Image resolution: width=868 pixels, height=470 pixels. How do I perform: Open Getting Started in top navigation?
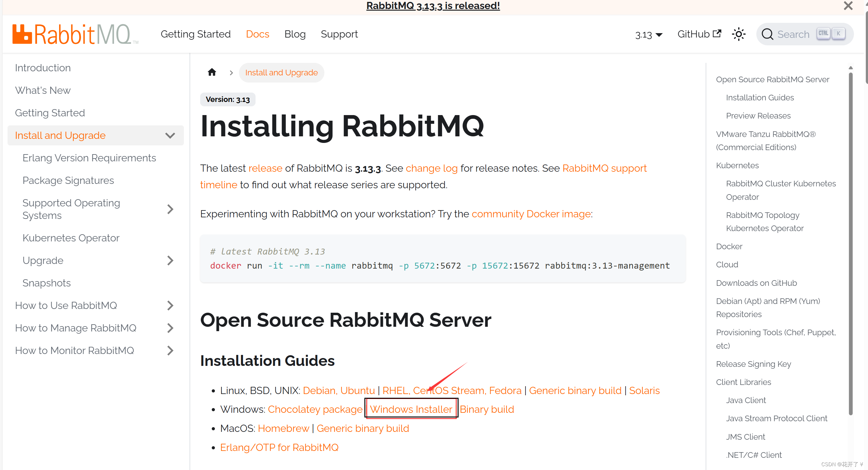click(196, 34)
